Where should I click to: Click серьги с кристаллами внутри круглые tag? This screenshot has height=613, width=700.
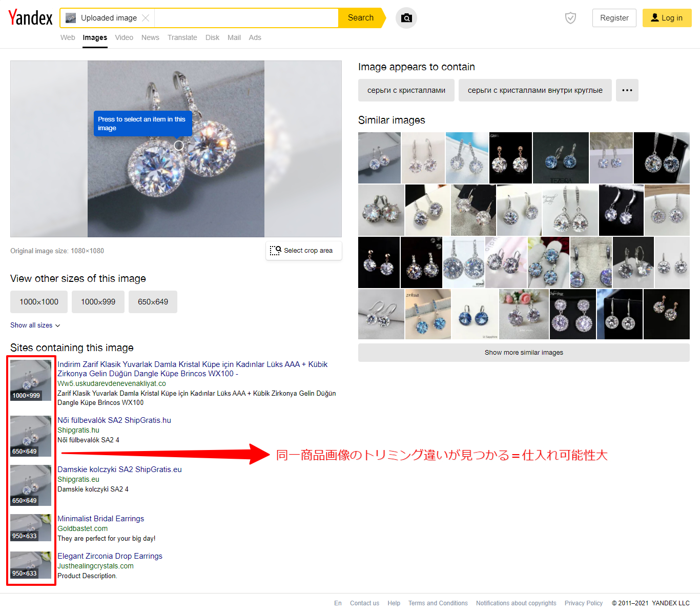[535, 90]
